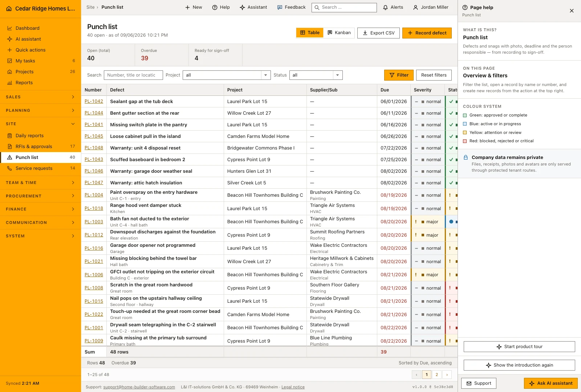Open the Feedback form
The width and height of the screenshot is (581, 392).
(x=291, y=7)
